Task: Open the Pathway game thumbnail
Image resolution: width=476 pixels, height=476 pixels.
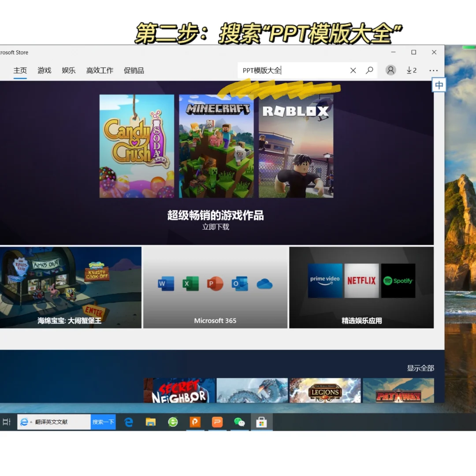Action: 398,390
